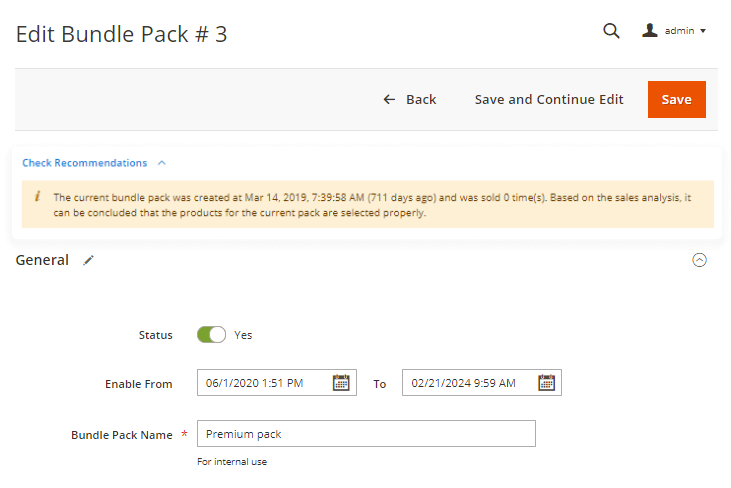731x488 pixels.
Task: Click Save and Continue Edit
Action: 549,99
